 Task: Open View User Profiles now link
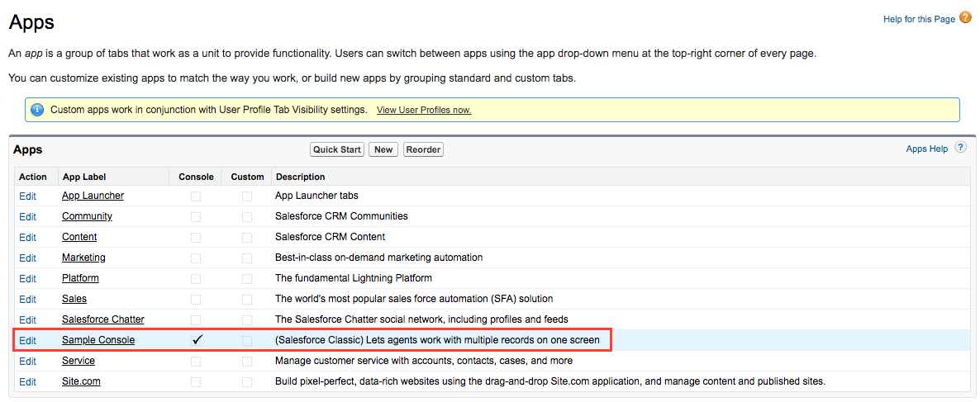point(424,111)
